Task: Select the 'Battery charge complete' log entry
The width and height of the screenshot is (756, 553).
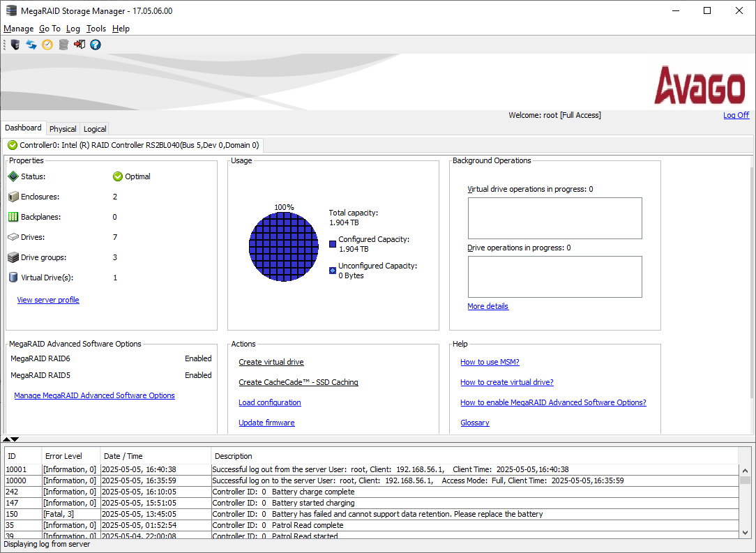Action: tap(372, 492)
